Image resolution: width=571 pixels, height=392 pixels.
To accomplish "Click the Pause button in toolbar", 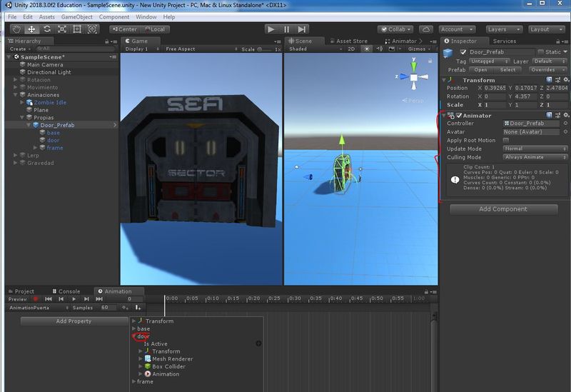I will tap(287, 29).
